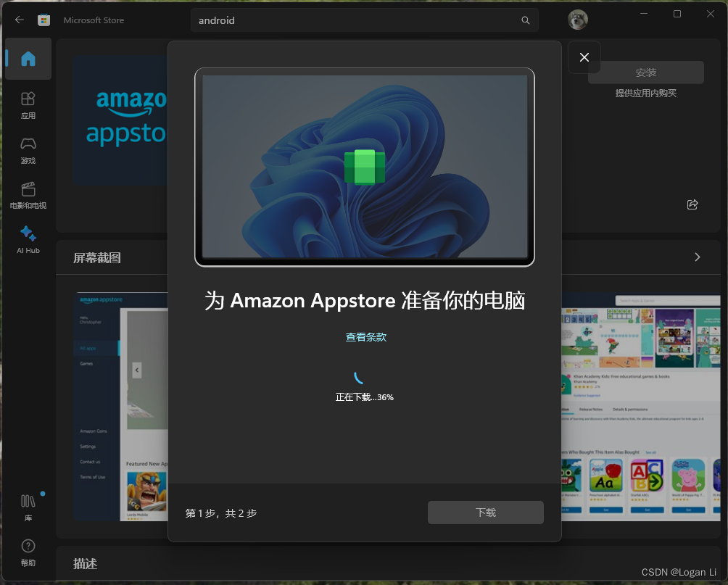
Task: Click the share icon on app page
Action: [x=692, y=204]
